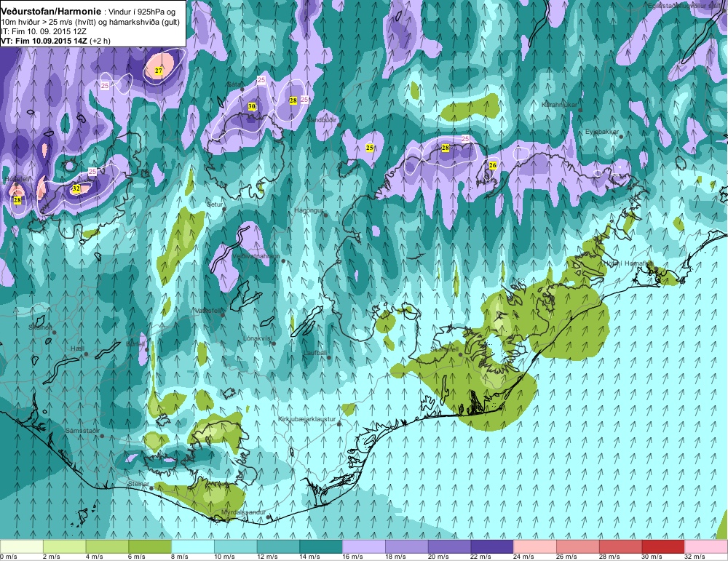Screen dimensions: 728x561
Task: Click the yellow 27 gust label
Action: [159, 71]
